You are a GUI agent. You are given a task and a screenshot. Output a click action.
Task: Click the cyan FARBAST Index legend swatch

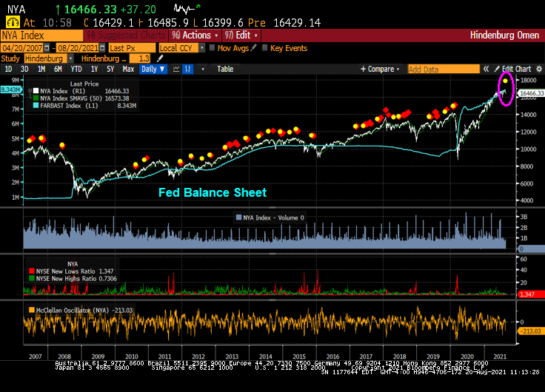pyautogui.click(x=34, y=106)
